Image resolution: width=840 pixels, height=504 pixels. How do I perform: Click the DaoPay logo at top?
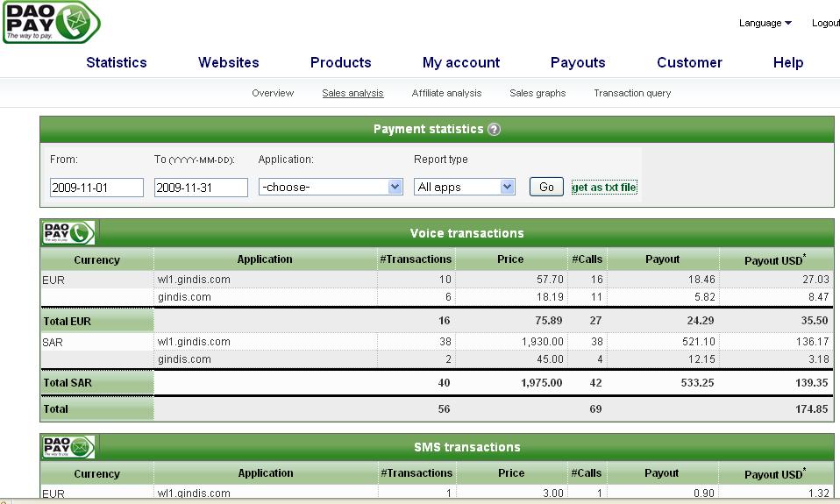tap(52, 22)
